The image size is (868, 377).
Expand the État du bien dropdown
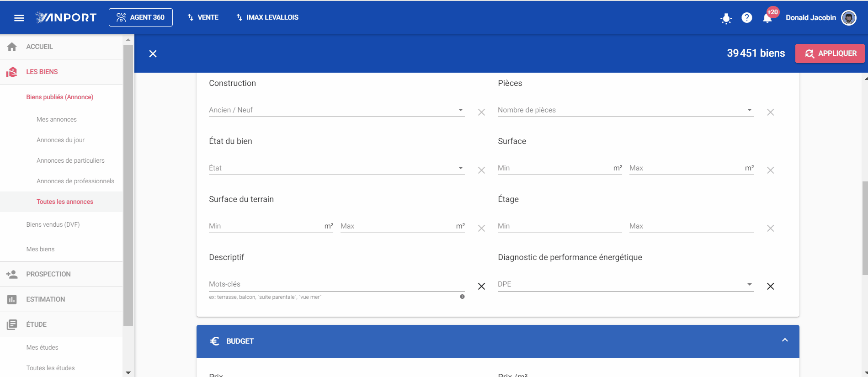tap(337, 168)
